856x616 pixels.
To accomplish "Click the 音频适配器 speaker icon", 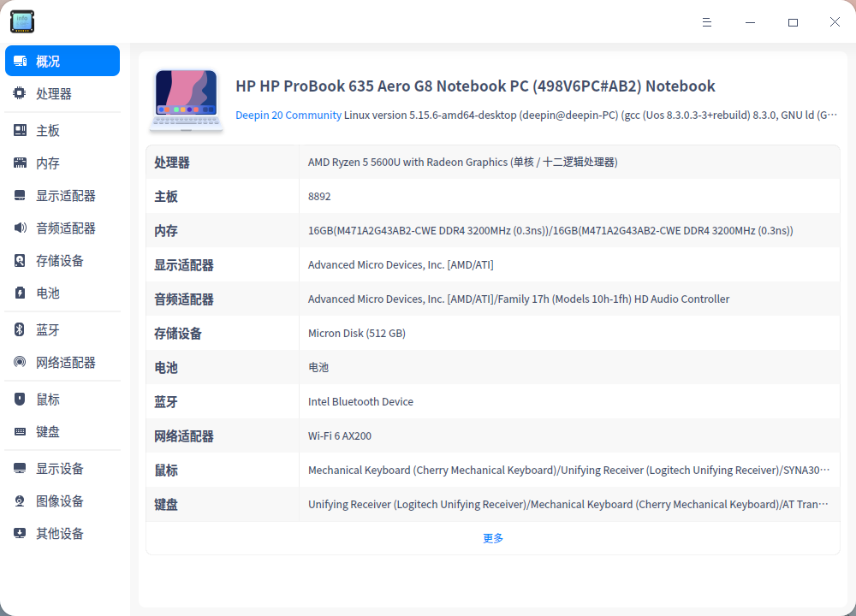I will pyautogui.click(x=20, y=228).
